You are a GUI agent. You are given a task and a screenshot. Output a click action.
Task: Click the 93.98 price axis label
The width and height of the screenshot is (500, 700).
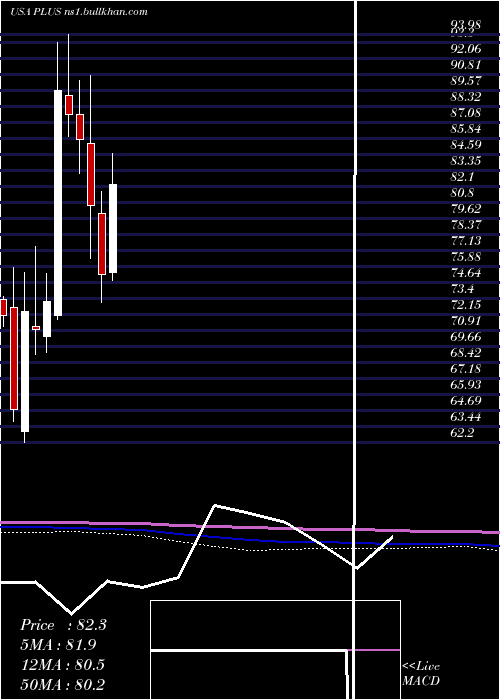point(466,25)
